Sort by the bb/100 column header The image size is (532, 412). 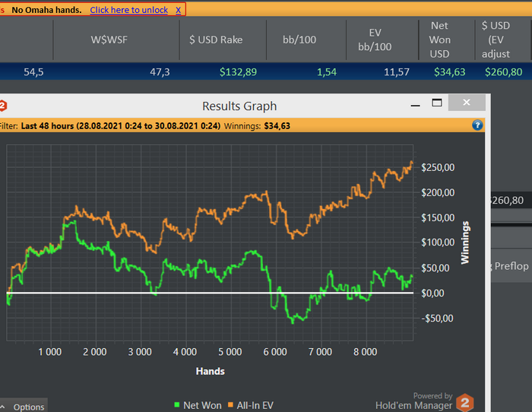299,40
